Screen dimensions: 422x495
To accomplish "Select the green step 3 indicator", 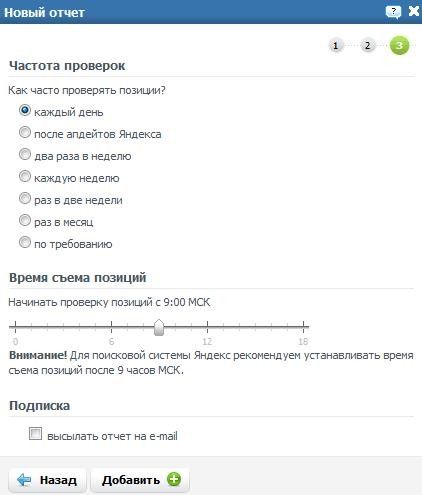I will coord(399,45).
